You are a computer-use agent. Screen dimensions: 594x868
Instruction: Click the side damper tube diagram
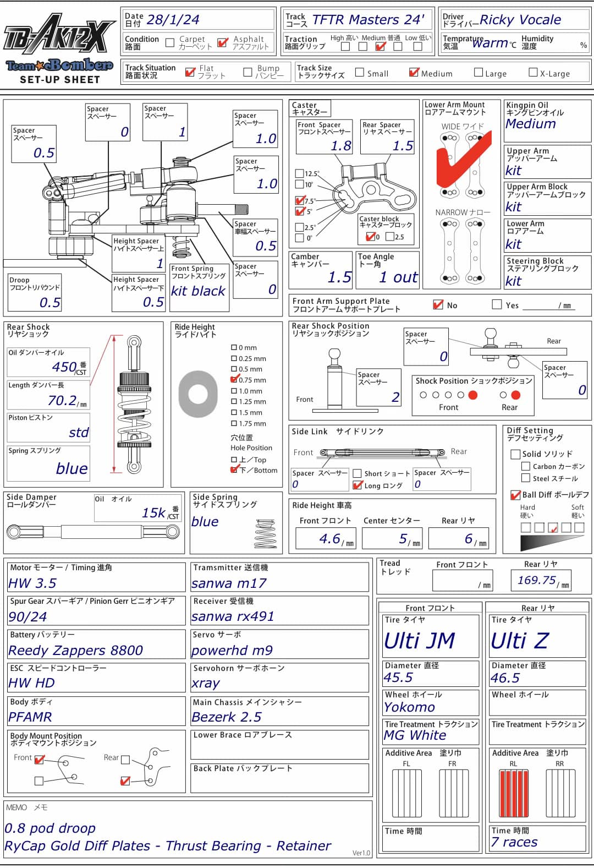click(x=93, y=532)
